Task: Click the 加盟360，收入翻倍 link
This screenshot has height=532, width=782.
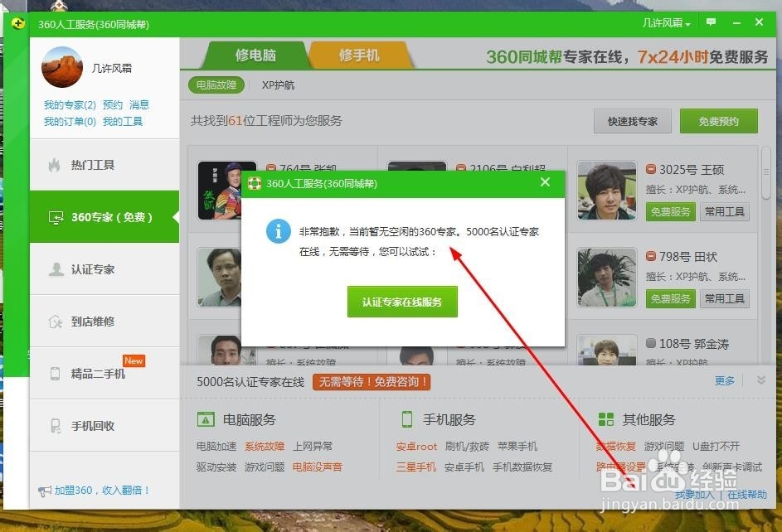Action: tap(101, 491)
